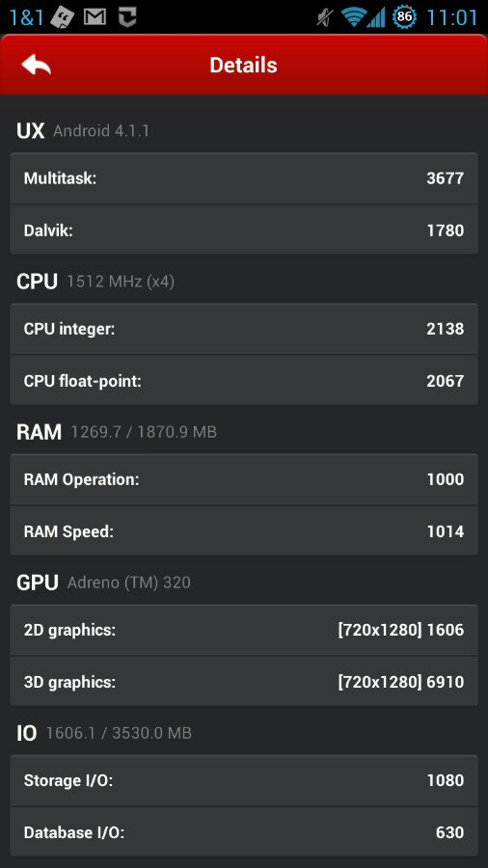The width and height of the screenshot is (488, 868).
Task: Select the 3D graphics row
Action: 244,682
